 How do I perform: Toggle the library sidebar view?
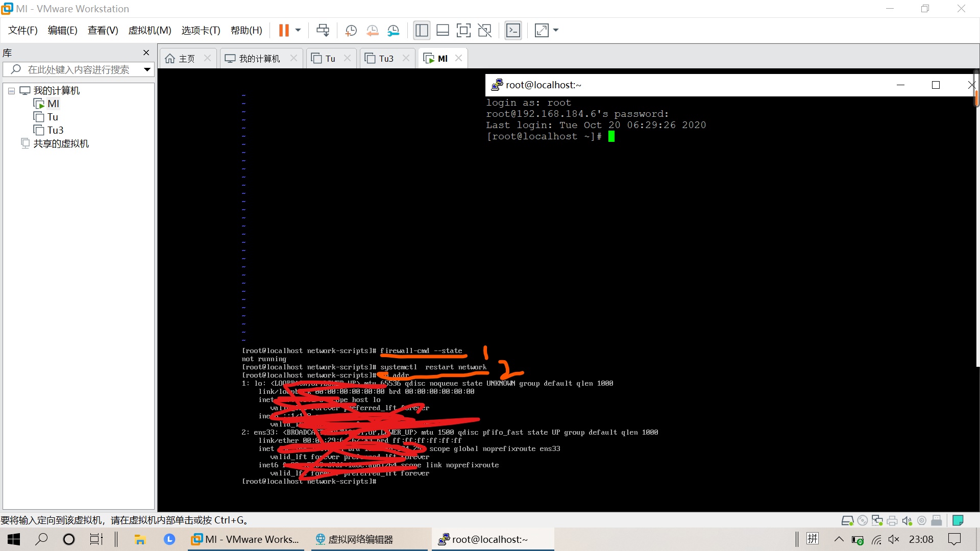tap(422, 31)
